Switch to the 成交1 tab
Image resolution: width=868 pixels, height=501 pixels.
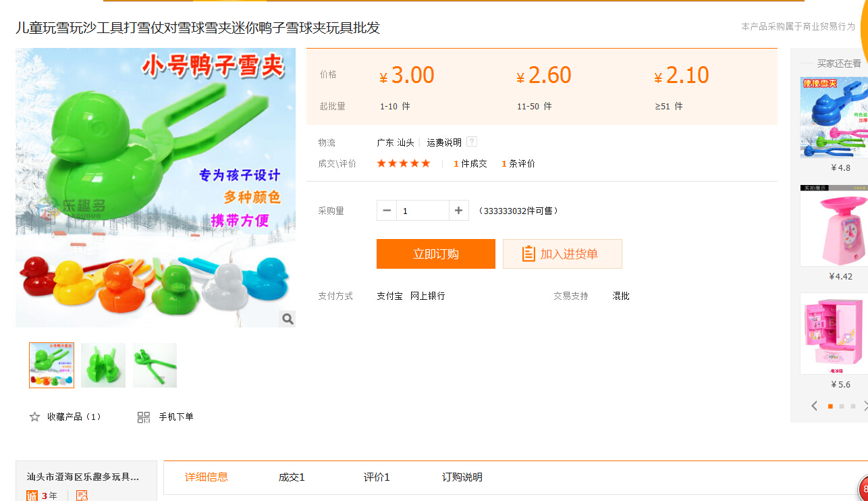pyautogui.click(x=292, y=477)
